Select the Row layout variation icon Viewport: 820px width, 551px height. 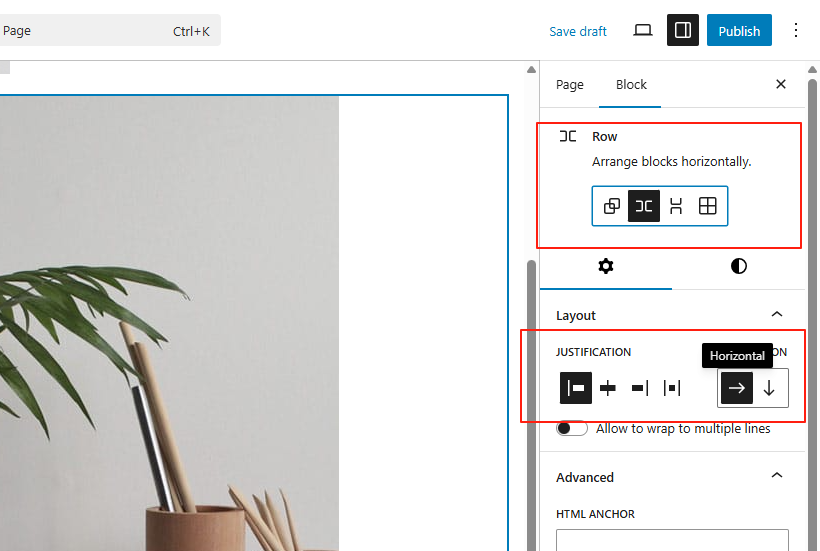click(644, 206)
